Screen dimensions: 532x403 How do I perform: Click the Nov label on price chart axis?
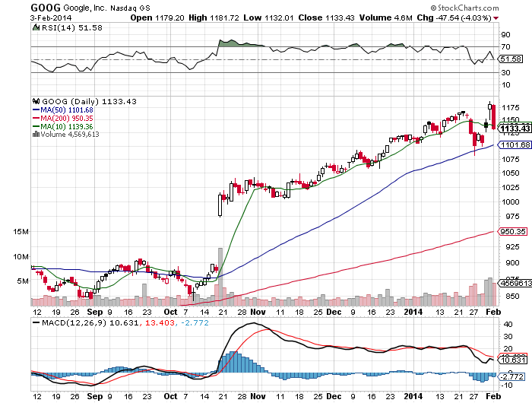tap(258, 312)
